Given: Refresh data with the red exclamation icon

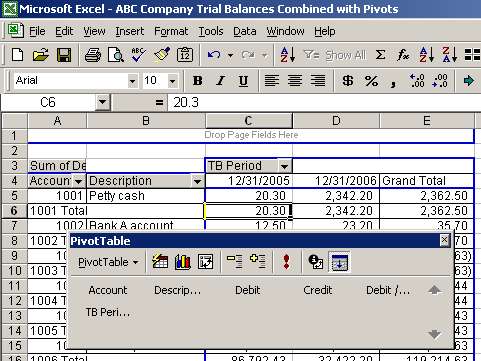Looking at the screenshot, I should point(286,262).
